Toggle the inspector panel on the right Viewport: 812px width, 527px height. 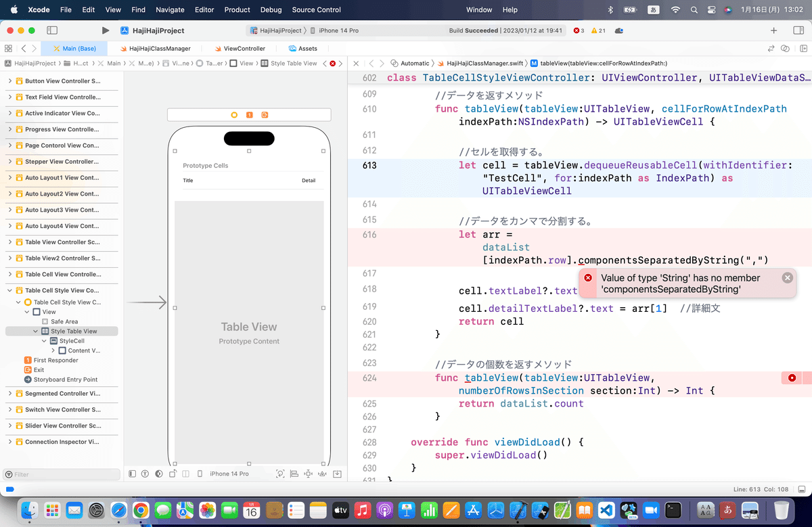click(797, 30)
